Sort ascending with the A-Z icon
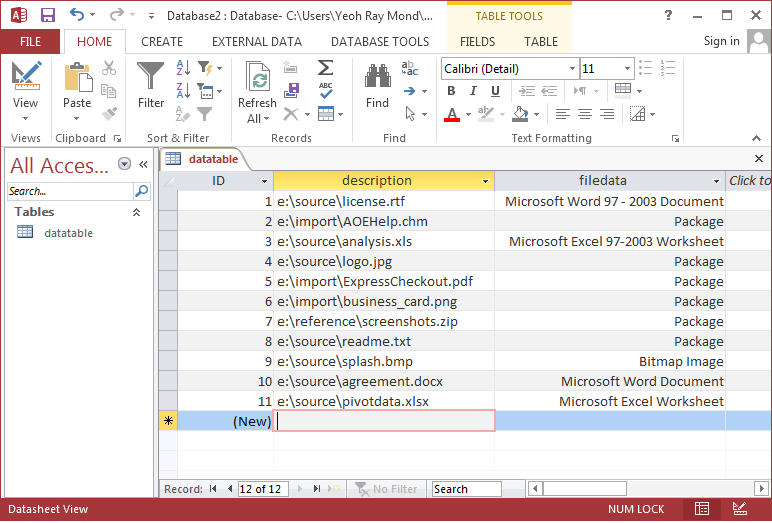Screen dimensions: 772x523 pyautogui.click(x=183, y=68)
